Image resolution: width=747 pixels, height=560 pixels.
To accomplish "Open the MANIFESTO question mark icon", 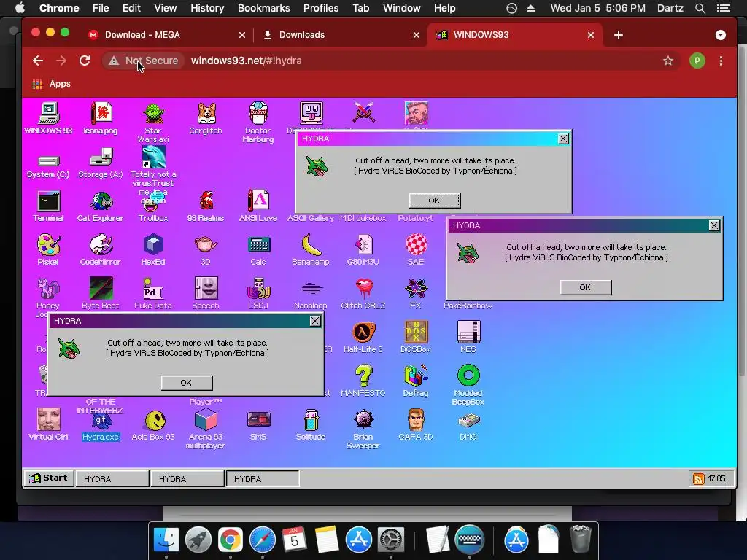I will tap(363, 381).
